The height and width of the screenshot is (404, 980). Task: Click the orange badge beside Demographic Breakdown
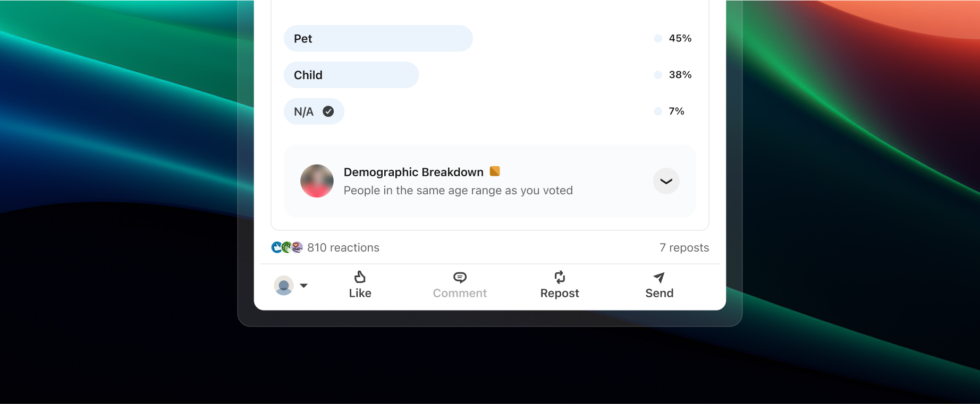pos(495,171)
